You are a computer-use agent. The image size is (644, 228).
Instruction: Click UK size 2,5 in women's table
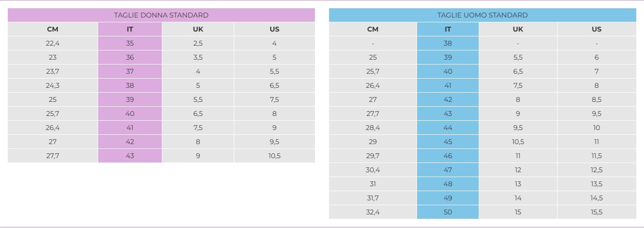click(x=197, y=43)
